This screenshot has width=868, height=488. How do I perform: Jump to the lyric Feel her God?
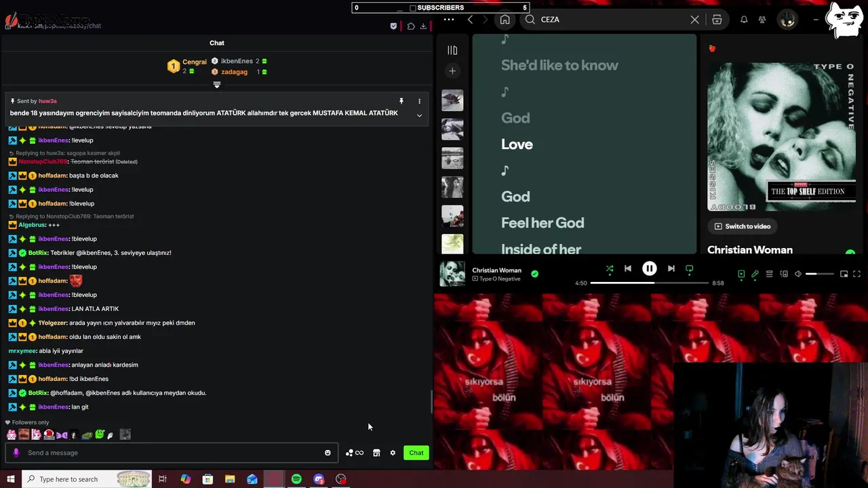pyautogui.click(x=542, y=223)
